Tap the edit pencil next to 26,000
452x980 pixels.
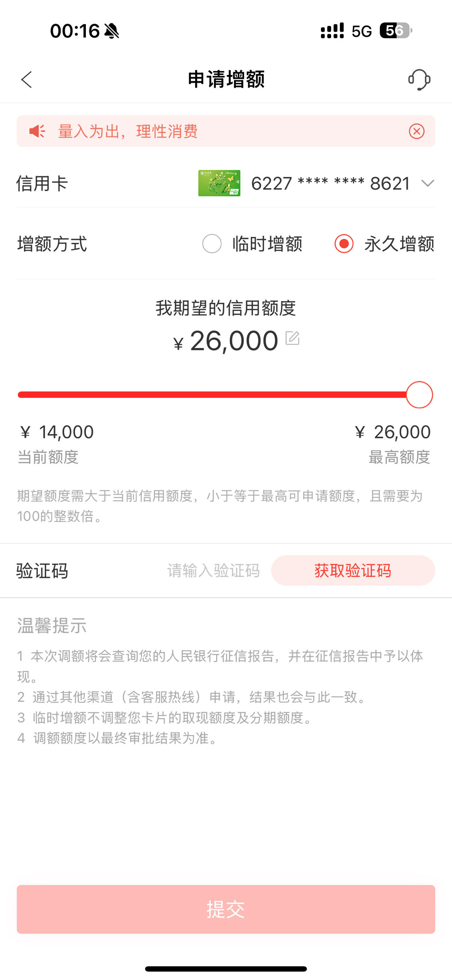click(x=293, y=338)
